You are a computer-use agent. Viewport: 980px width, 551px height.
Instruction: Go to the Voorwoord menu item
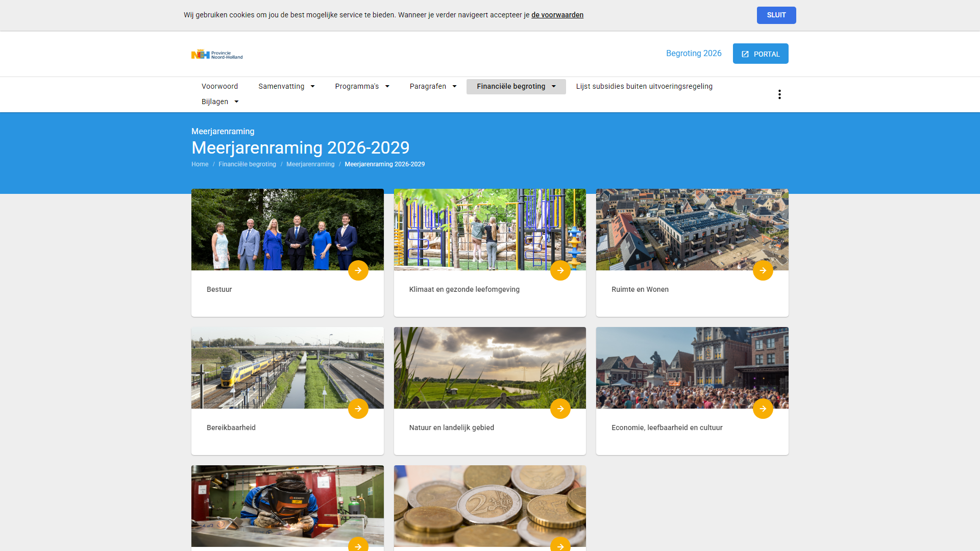pos(219,86)
